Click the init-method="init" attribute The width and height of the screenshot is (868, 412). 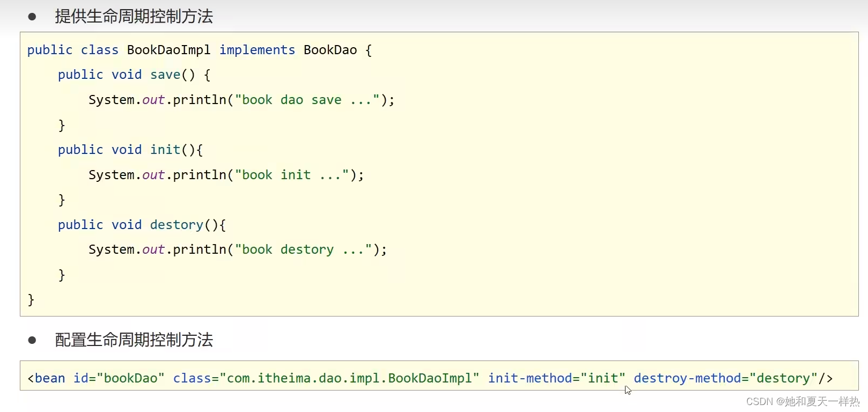[x=556, y=378]
